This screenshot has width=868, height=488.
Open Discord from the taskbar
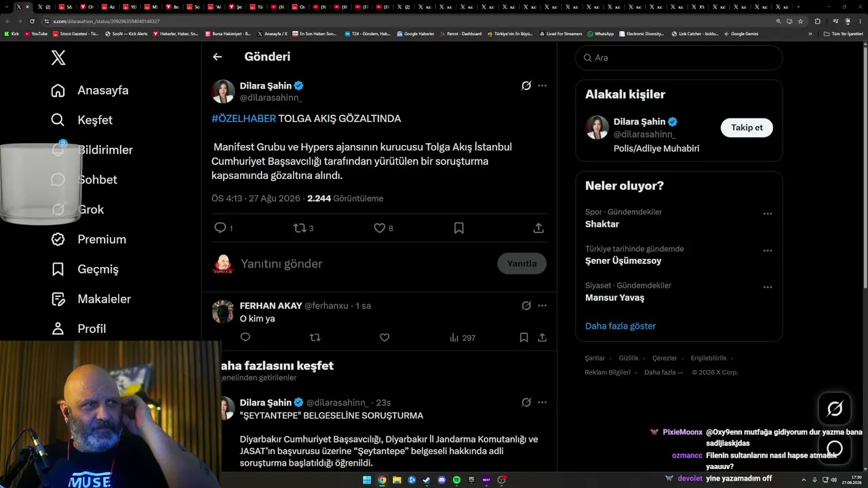pyautogui.click(x=441, y=480)
